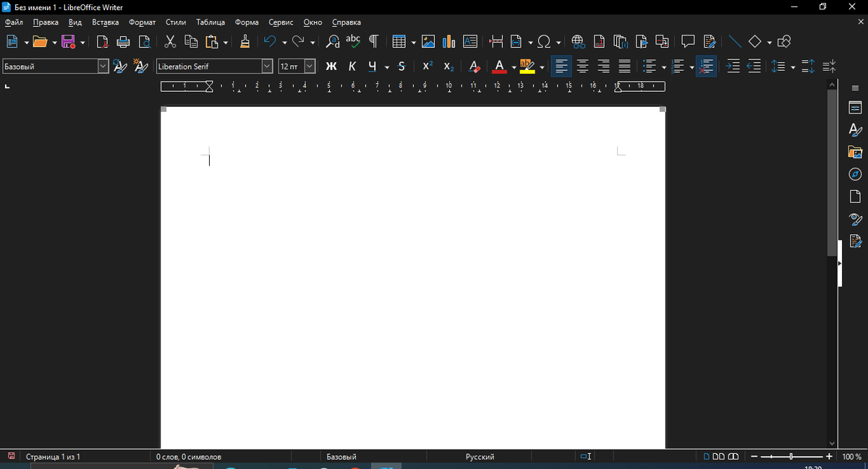Apply yellow highlighting color

[527, 66]
